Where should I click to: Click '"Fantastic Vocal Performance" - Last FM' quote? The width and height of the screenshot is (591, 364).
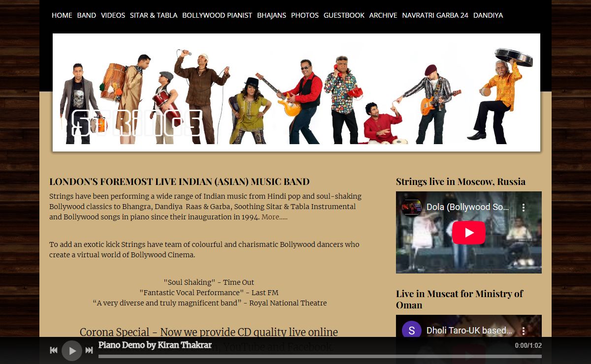click(x=209, y=293)
